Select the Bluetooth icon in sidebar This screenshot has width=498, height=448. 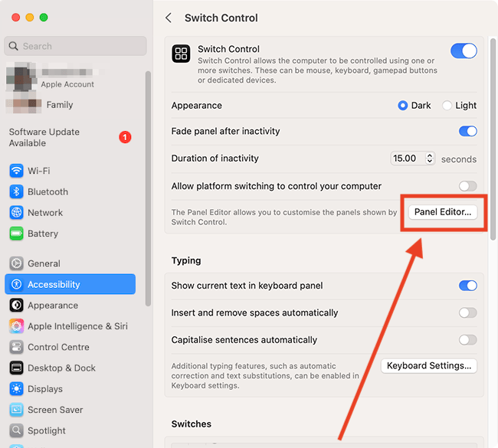16,191
